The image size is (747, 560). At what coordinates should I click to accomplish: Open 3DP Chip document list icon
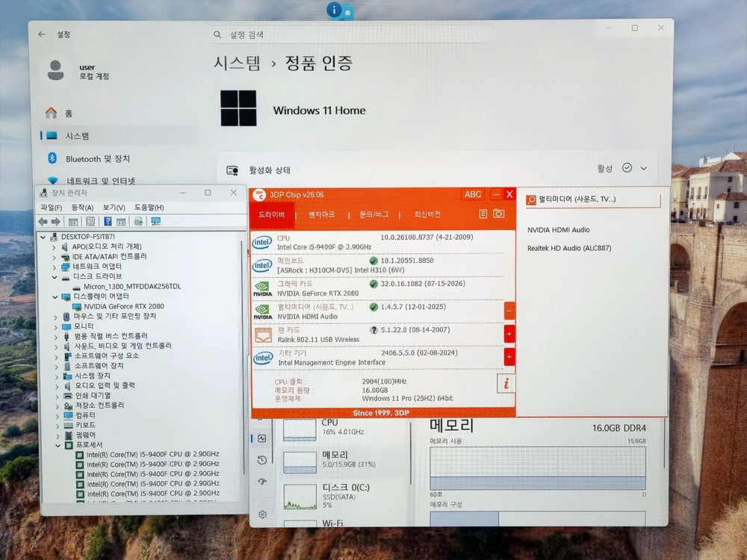point(483,214)
